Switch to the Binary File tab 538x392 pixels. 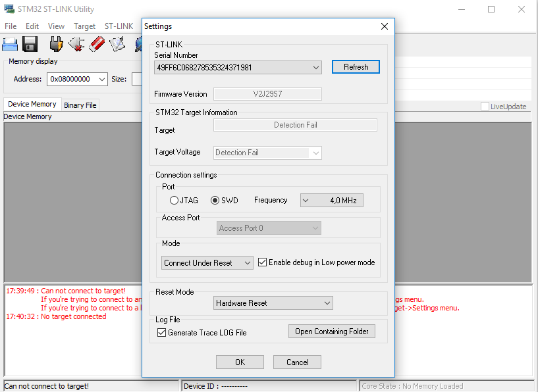[80, 105]
